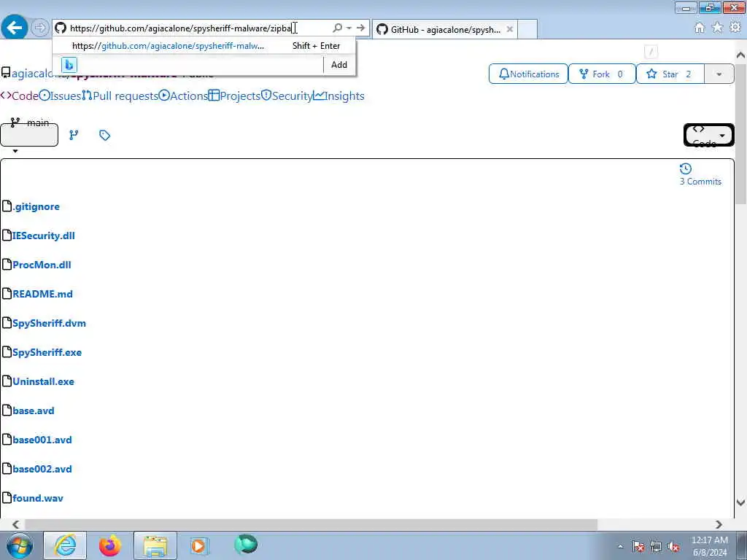Open the README.md file

coord(43,294)
